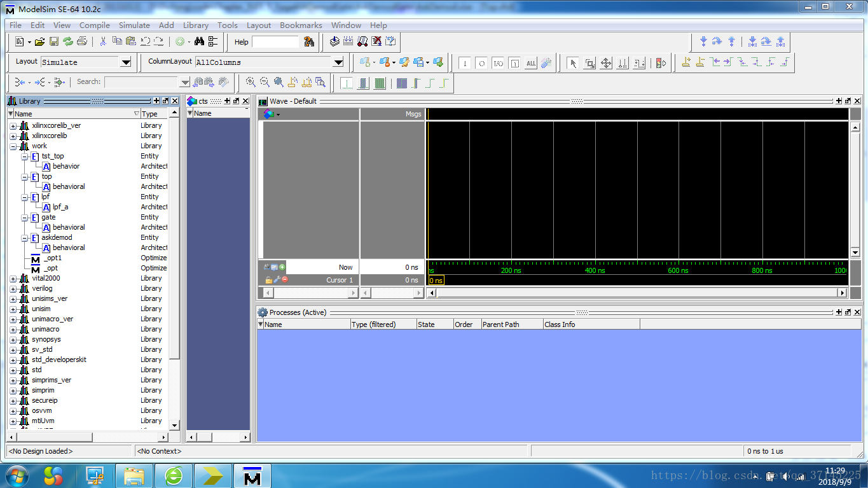Sort Library panel by Name column header
Image resolution: width=868 pixels, height=488 pixels.
point(74,114)
